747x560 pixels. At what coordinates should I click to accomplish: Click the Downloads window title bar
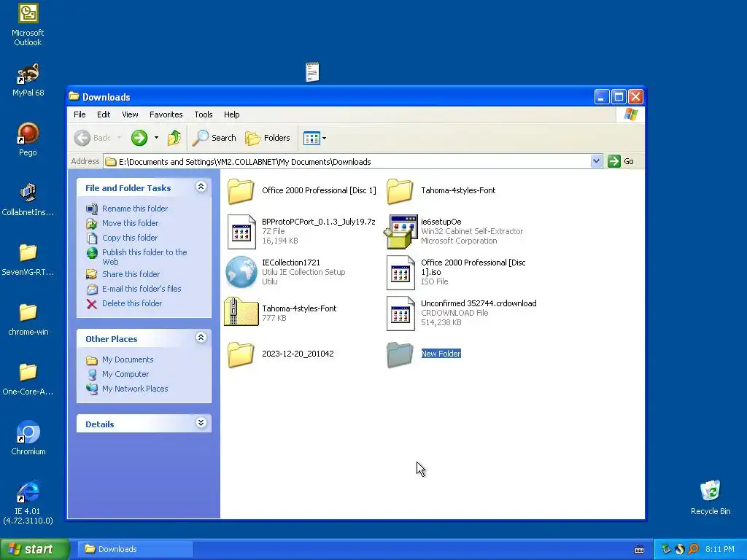pyautogui.click(x=330, y=97)
